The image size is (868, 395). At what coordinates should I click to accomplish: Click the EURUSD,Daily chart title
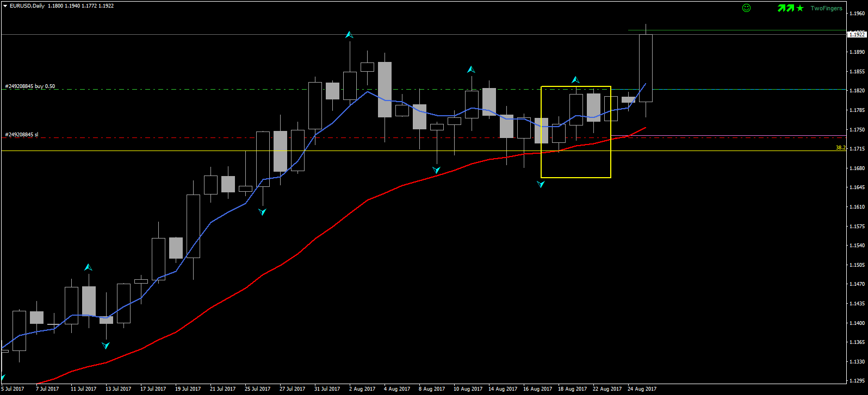[x=27, y=6]
